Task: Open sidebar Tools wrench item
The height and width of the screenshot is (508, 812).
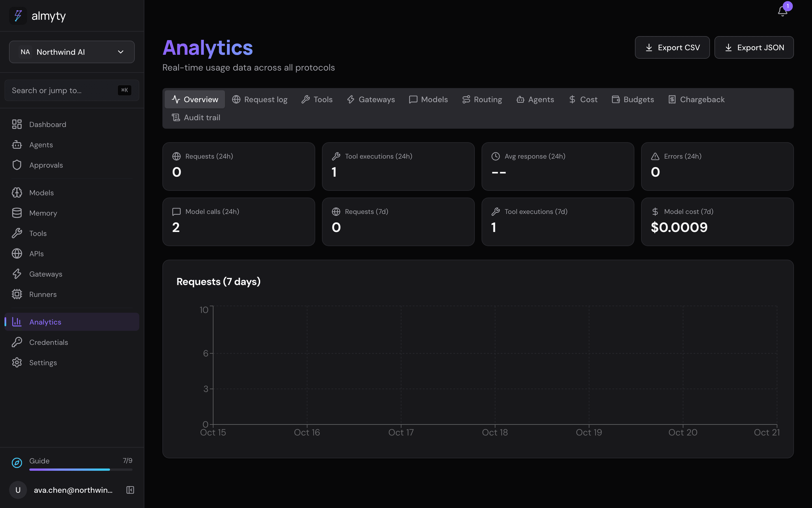Action: coord(72,233)
